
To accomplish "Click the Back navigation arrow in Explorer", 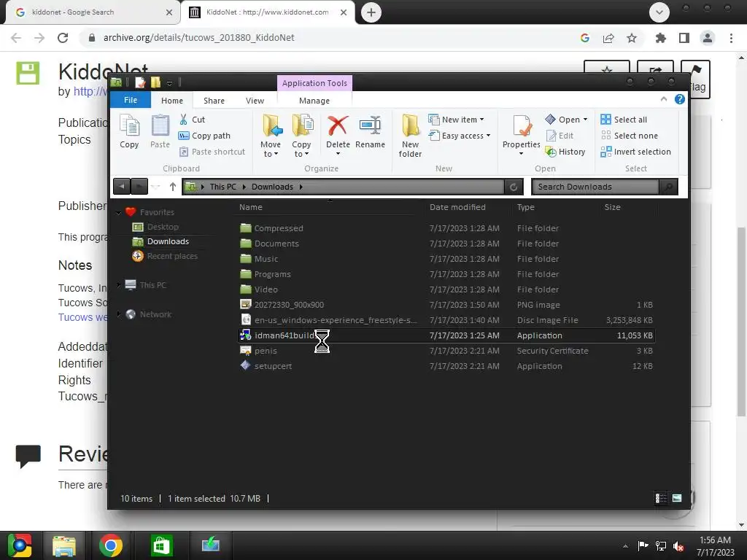I will point(122,187).
